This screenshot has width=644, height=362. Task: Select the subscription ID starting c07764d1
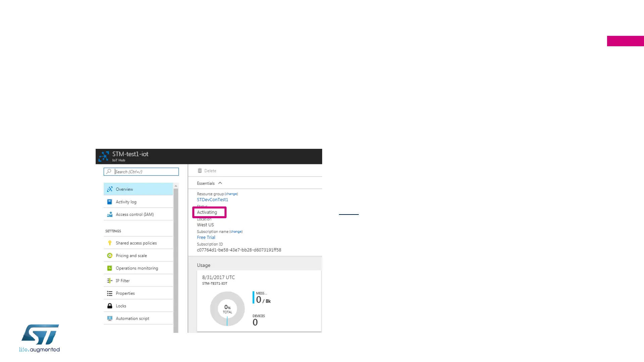(239, 250)
